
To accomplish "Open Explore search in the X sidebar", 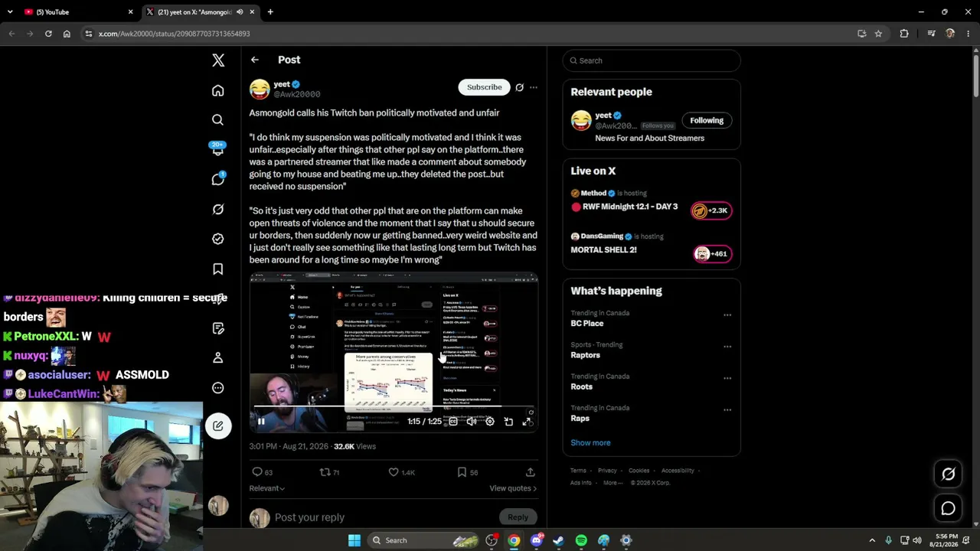I will click(218, 120).
